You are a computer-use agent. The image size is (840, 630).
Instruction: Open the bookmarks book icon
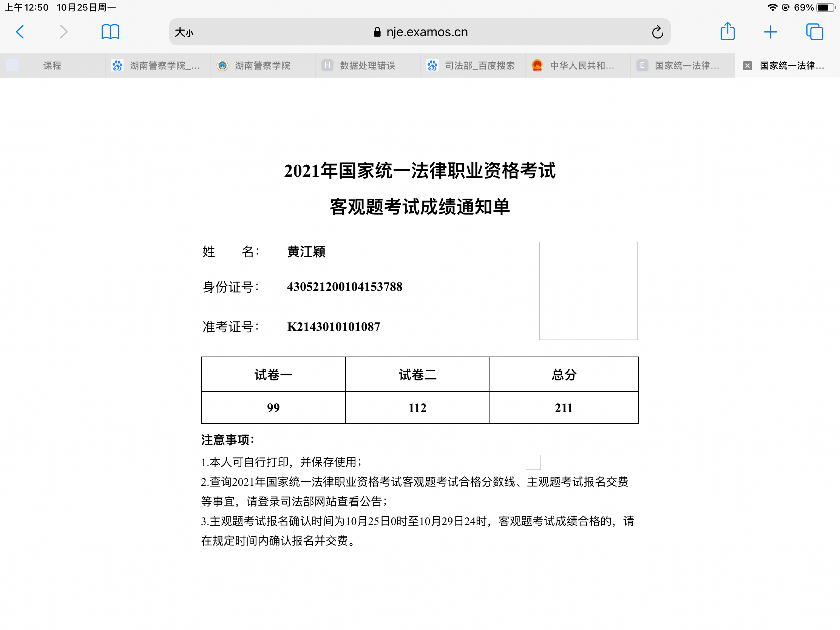(110, 32)
